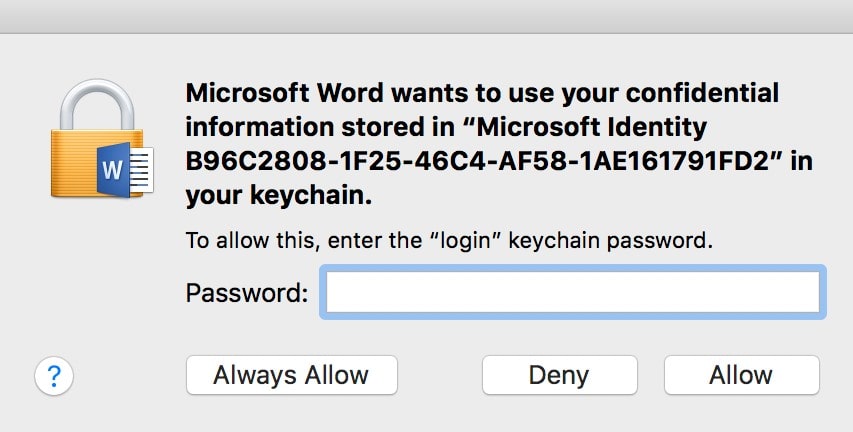
Task: Focus the Password input field
Action: [573, 292]
